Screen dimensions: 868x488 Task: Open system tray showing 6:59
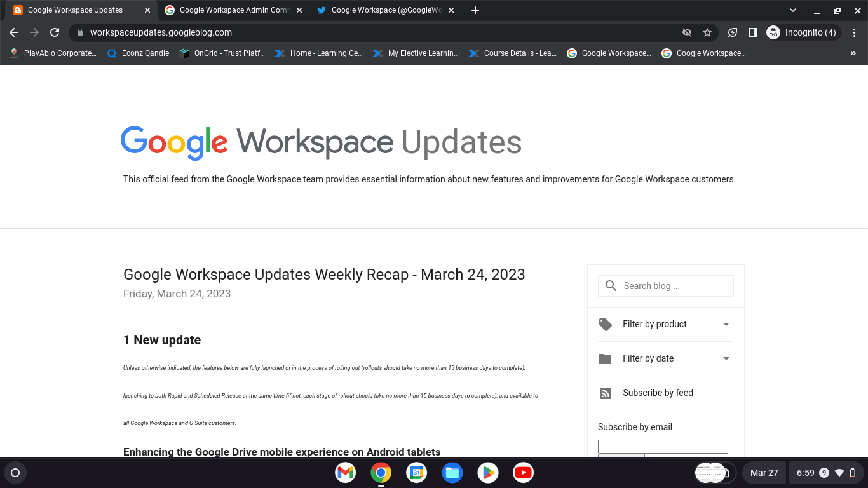826,473
